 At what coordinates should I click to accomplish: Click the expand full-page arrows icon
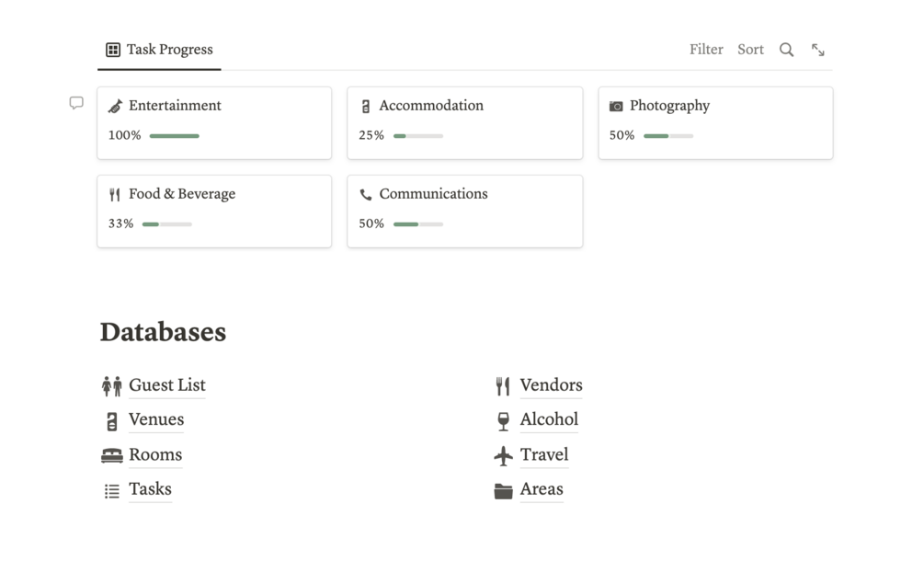pyautogui.click(x=817, y=50)
